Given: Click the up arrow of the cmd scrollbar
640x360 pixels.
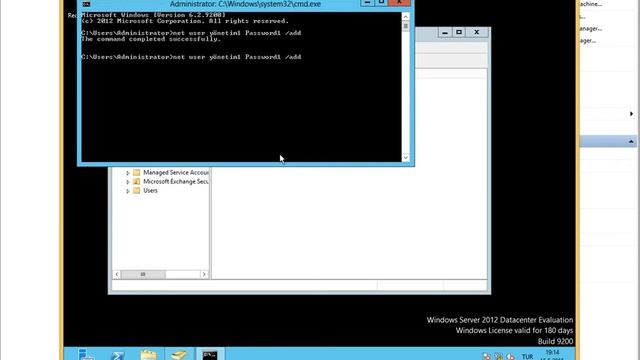Looking at the screenshot, I should (x=405, y=17).
